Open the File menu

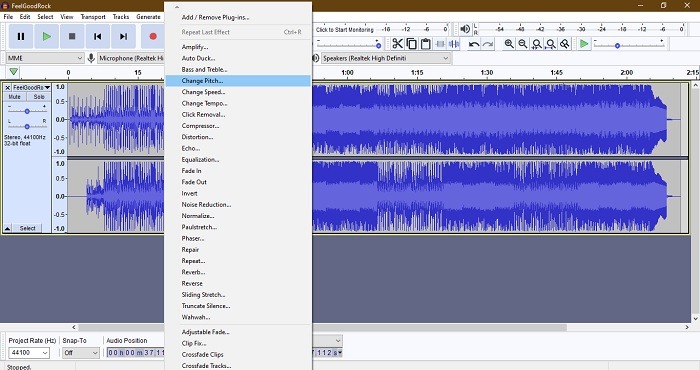(x=8, y=17)
